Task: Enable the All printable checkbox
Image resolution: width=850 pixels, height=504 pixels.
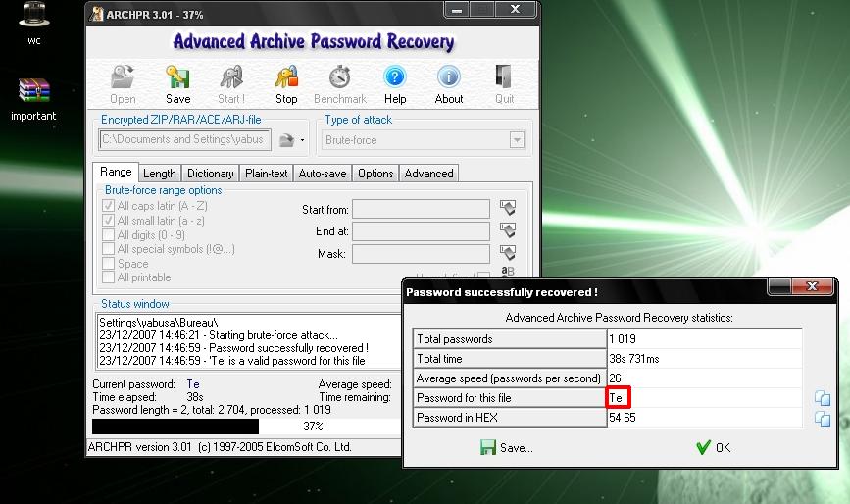Action: point(109,277)
